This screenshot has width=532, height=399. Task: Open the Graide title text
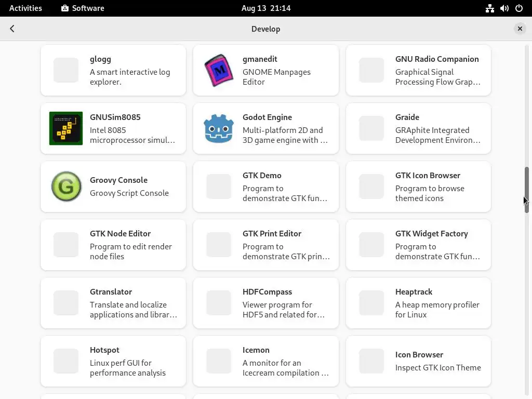(407, 117)
